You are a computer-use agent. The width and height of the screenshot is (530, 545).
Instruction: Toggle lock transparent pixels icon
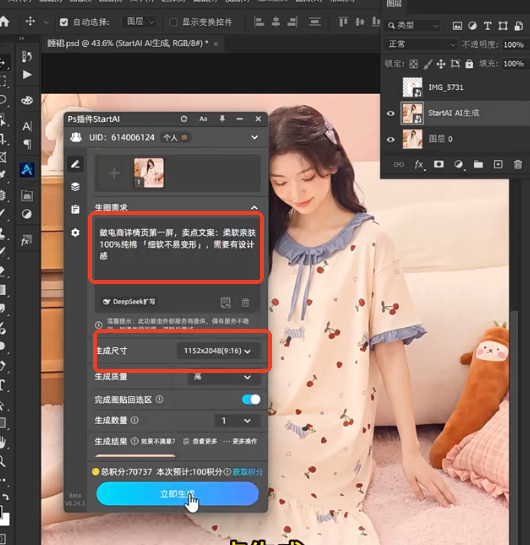coord(414,64)
